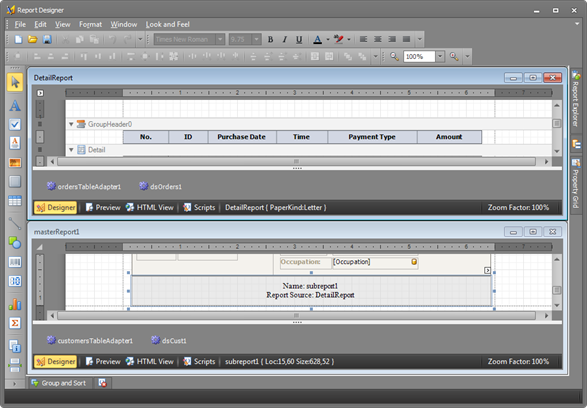Select the Pivot Grid sigma tool
587x408 pixels.
click(15, 323)
